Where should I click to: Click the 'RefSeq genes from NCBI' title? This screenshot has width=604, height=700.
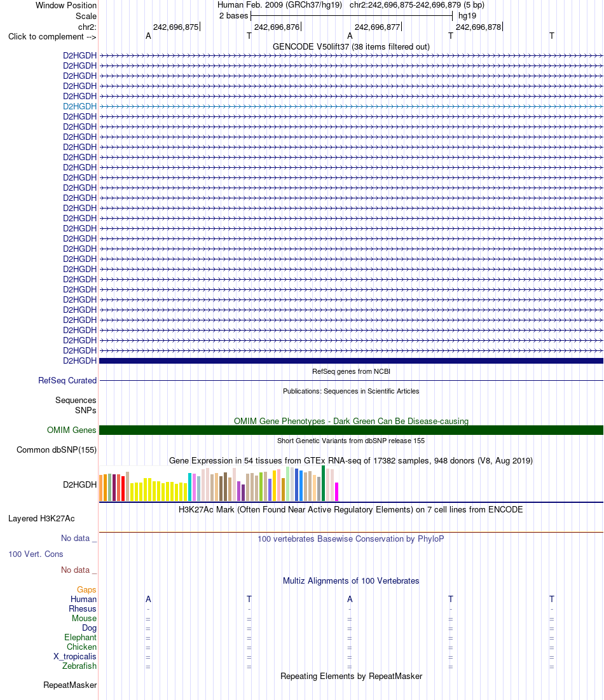351,371
